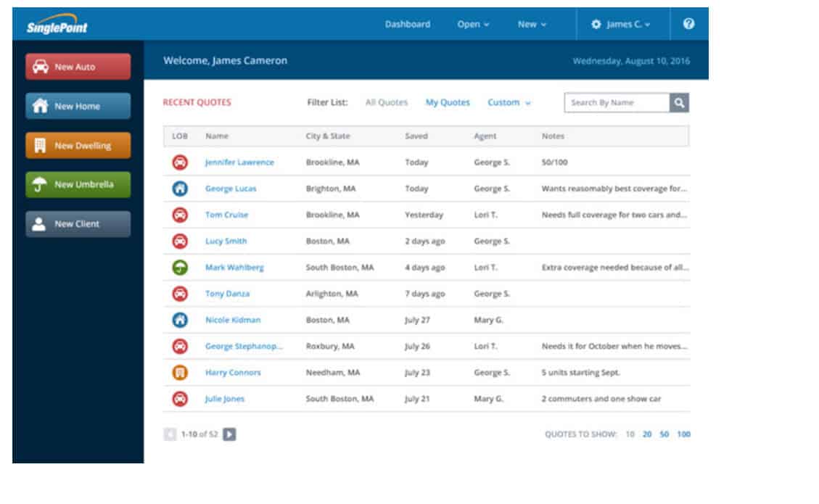Click 'Needham, MA' city cell
The height and width of the screenshot is (504, 819).
pos(333,373)
